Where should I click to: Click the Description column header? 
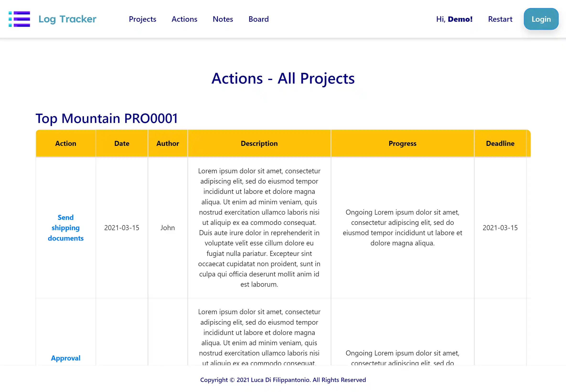tap(259, 143)
